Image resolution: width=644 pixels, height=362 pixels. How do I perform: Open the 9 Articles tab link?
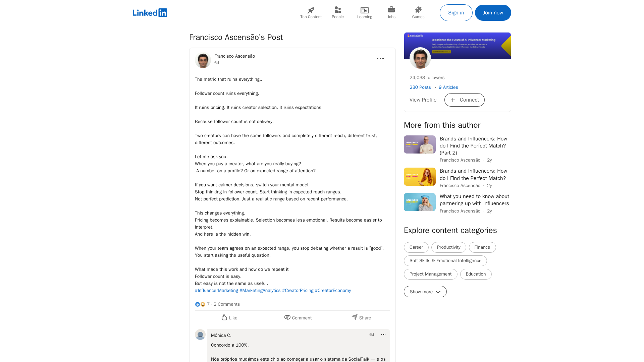(448, 87)
